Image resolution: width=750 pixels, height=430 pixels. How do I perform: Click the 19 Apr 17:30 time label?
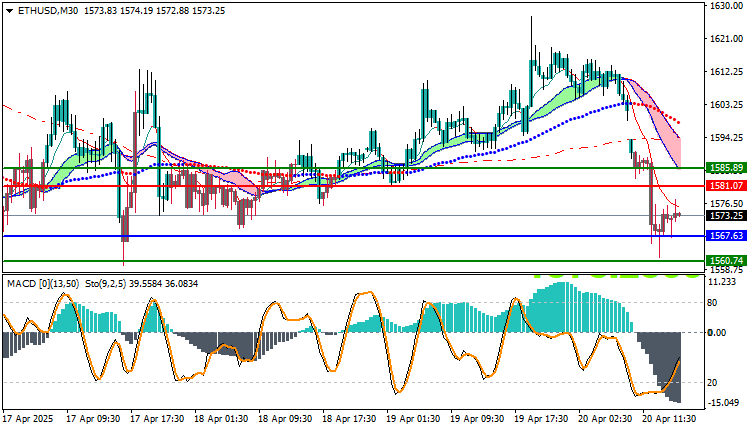pos(541,419)
